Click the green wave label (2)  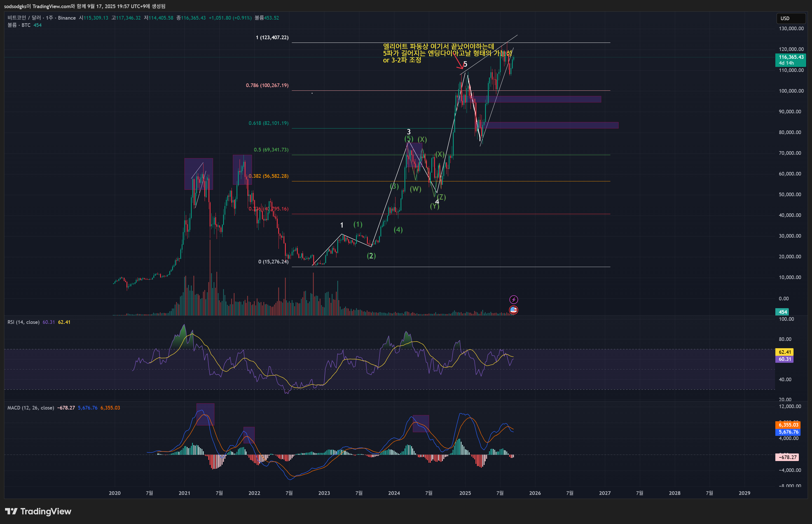[x=371, y=256]
